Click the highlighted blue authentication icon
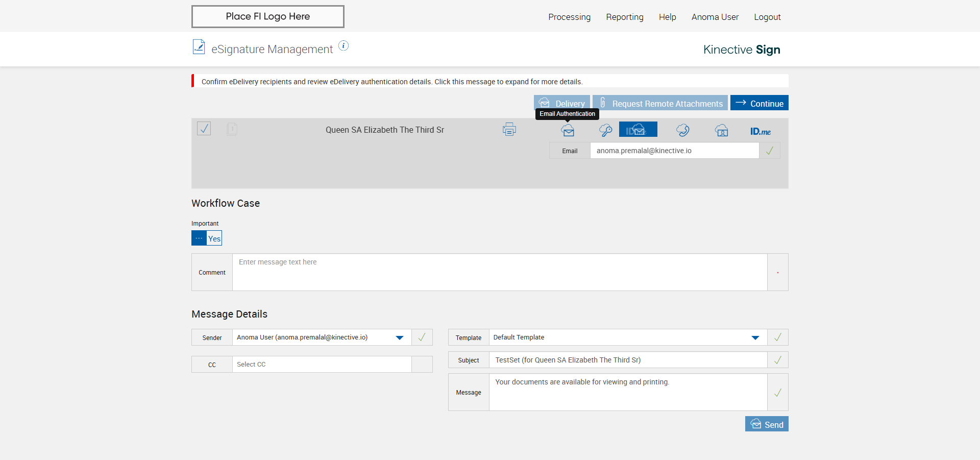The image size is (980, 460). [x=638, y=130]
